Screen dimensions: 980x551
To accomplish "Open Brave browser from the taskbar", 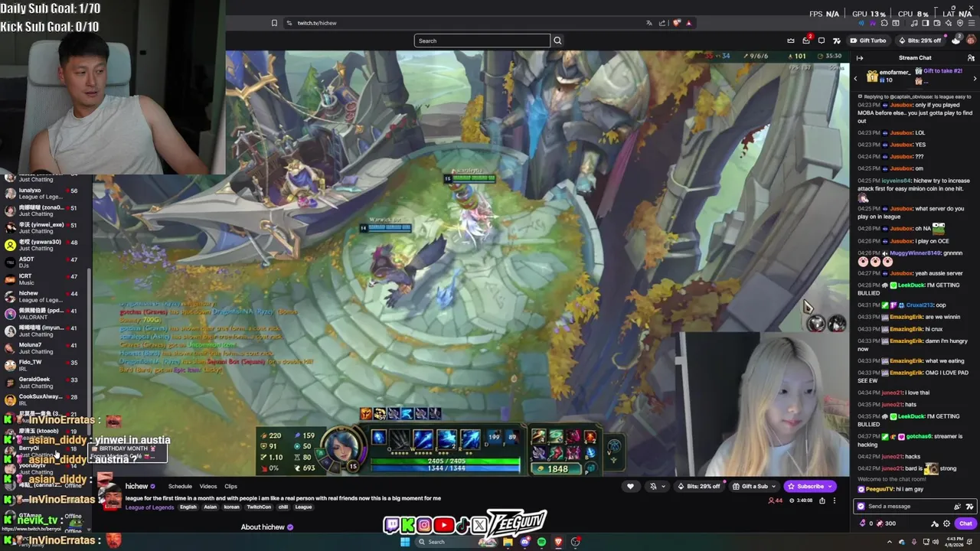I will point(558,542).
